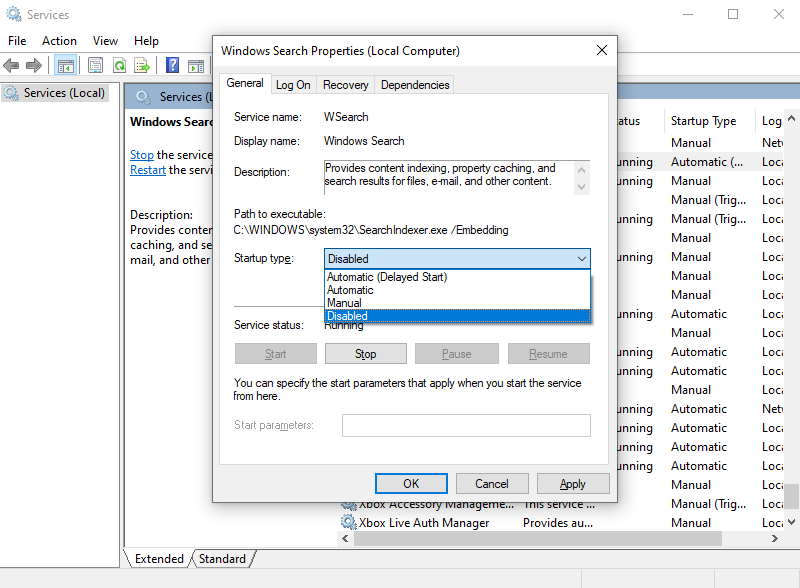
Task: Click the Stop service button
Action: click(365, 354)
